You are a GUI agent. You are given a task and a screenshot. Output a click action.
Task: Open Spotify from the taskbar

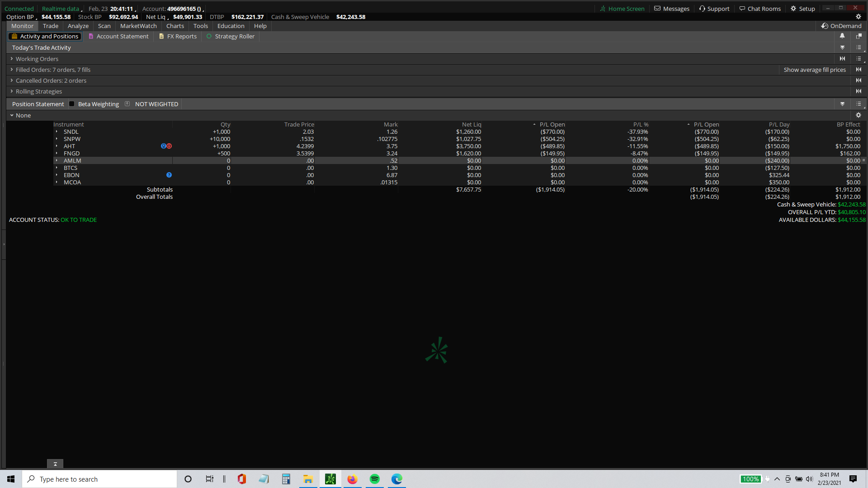[374, 479]
